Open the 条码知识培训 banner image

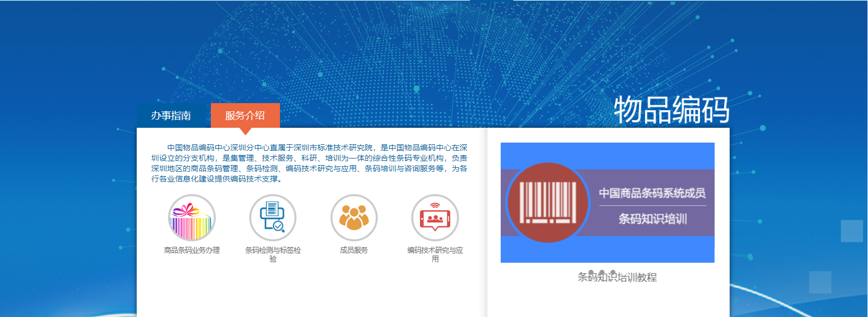[607, 202]
